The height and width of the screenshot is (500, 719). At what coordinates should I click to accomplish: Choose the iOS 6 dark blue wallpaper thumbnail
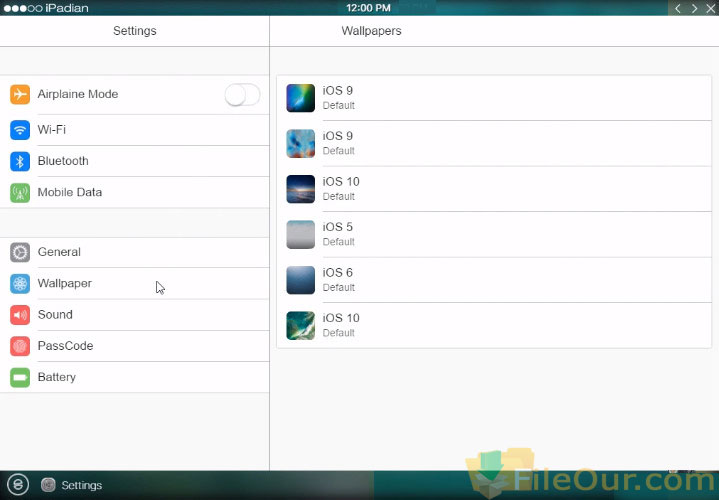301,280
